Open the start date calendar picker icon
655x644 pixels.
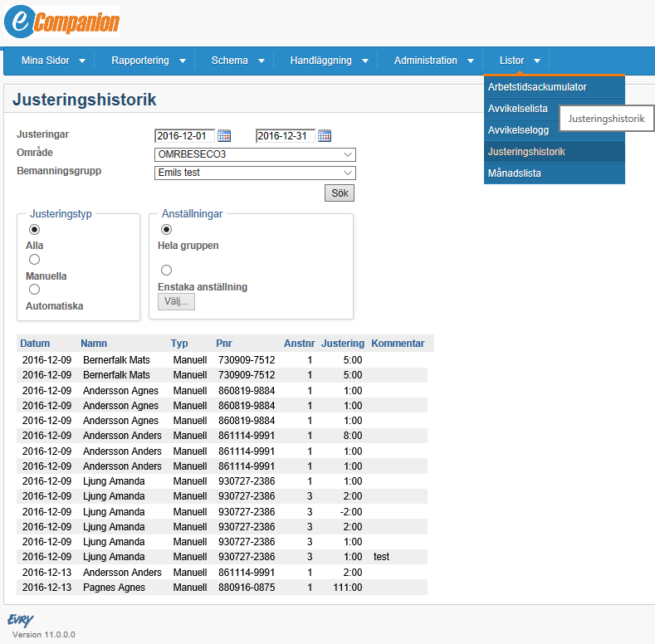[x=224, y=136]
